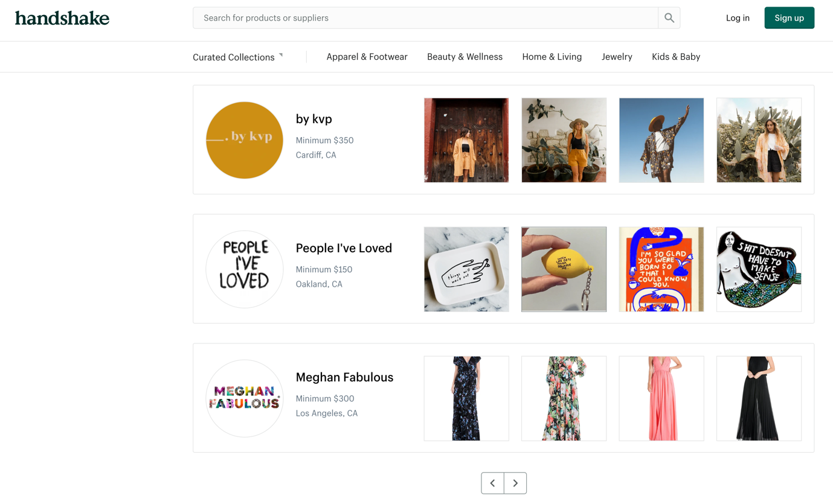Open the Meghan Fabulous supplier name link
Image resolution: width=833 pixels, height=504 pixels.
point(344,377)
